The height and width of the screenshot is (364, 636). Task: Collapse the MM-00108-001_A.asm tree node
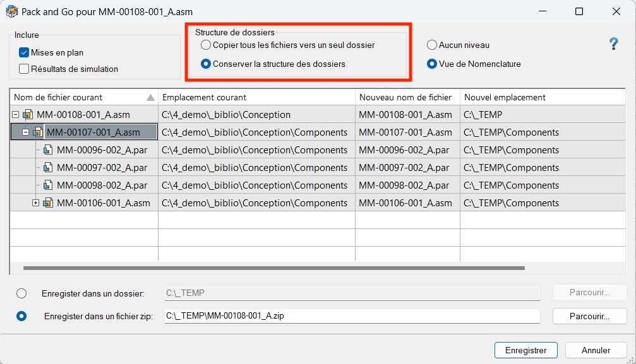click(x=15, y=115)
